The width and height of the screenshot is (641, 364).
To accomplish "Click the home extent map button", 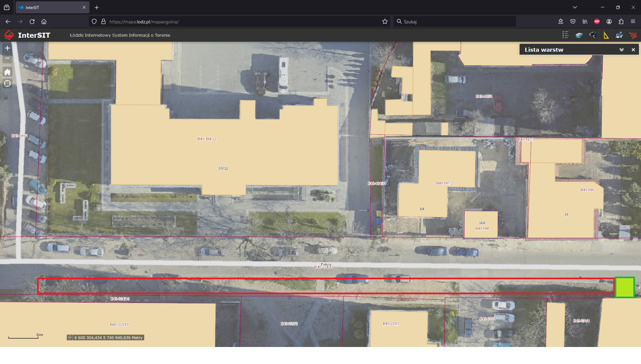I will (x=7, y=72).
